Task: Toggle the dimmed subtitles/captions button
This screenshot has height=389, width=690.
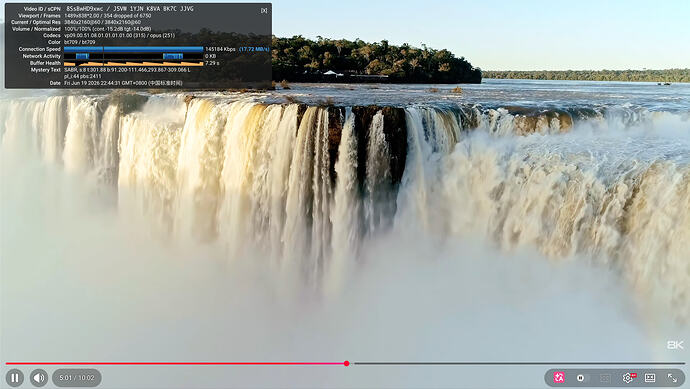Action: 605,378
